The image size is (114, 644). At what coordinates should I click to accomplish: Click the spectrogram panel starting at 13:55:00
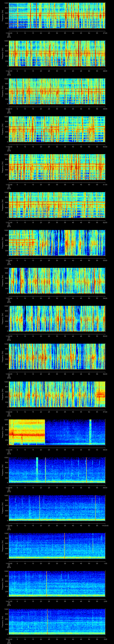coord(57,357)
